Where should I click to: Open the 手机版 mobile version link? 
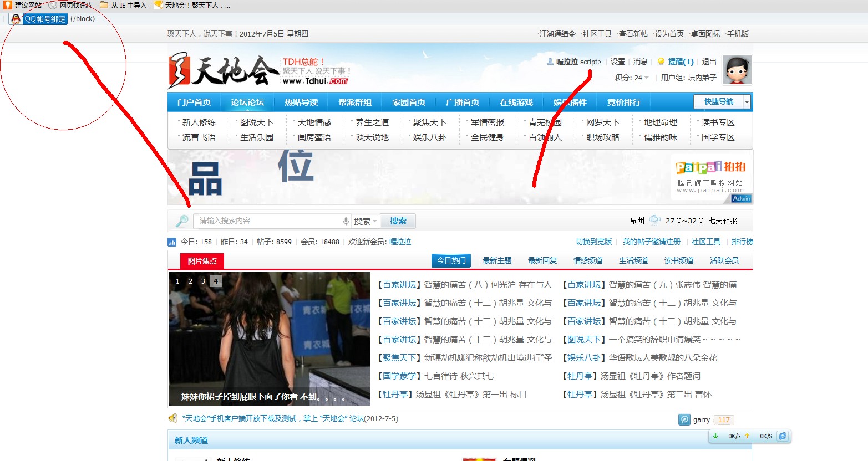(738, 34)
